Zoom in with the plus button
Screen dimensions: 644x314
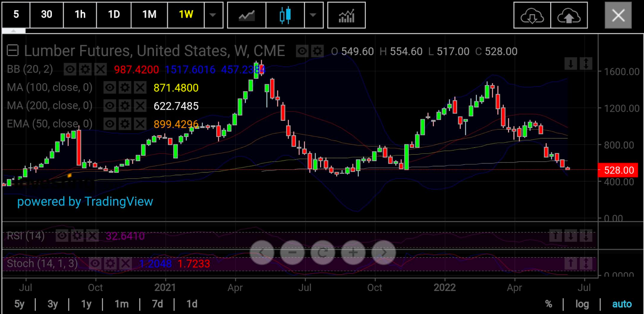[353, 252]
